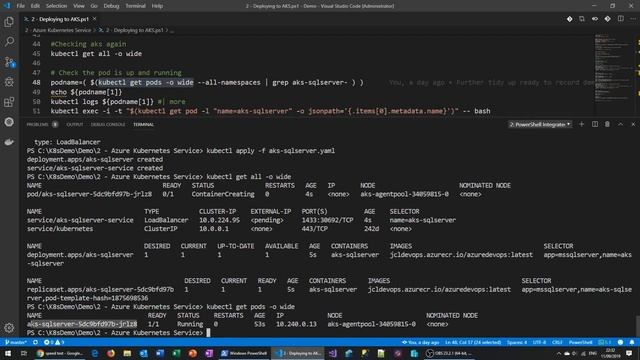Click the feedback smiley in status bar
The image size is (640, 360).
(620, 342)
